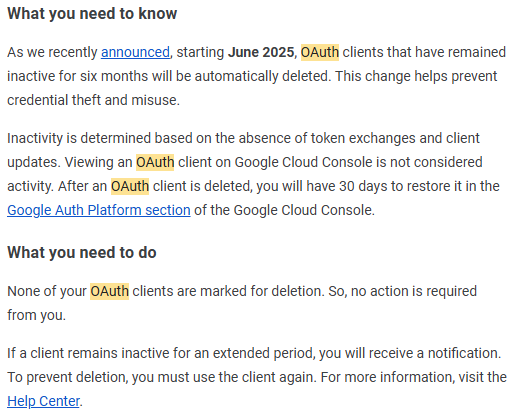Click highlighted OAuth after "June 2025"
The image size is (516, 417).
pos(320,52)
